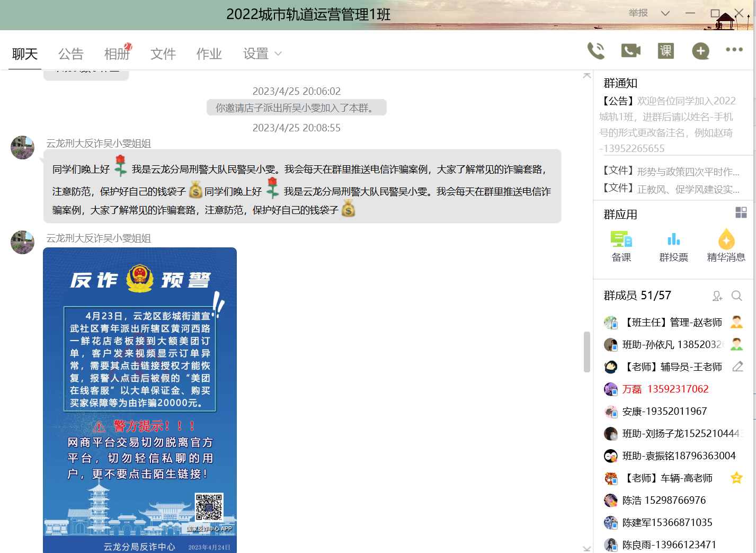Viewport: 756px width, 553px height.
Task: Click scroll-down arrow in chat area
Action: 586,548
